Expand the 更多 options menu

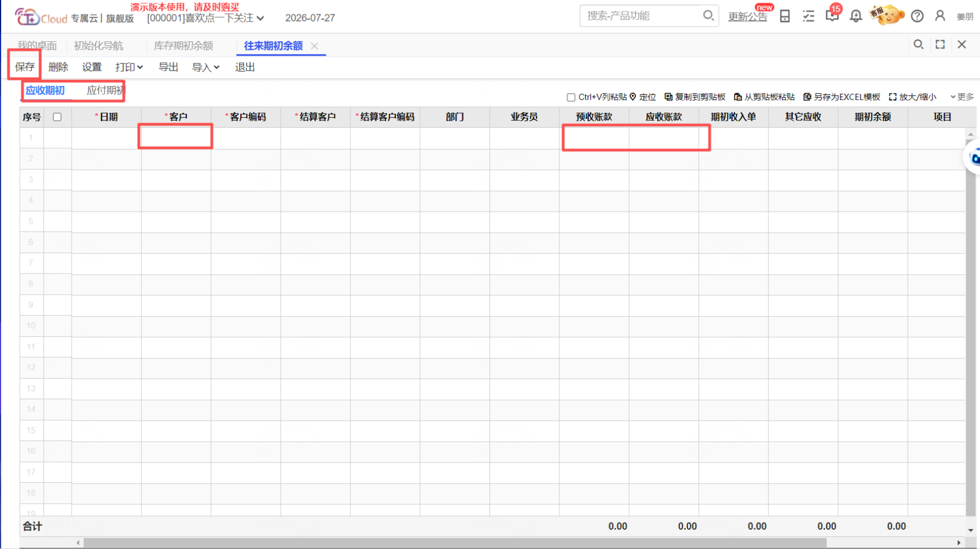pyautogui.click(x=962, y=97)
